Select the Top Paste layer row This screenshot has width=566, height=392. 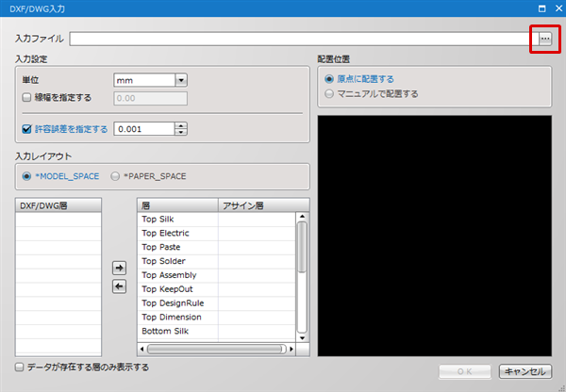click(217, 247)
